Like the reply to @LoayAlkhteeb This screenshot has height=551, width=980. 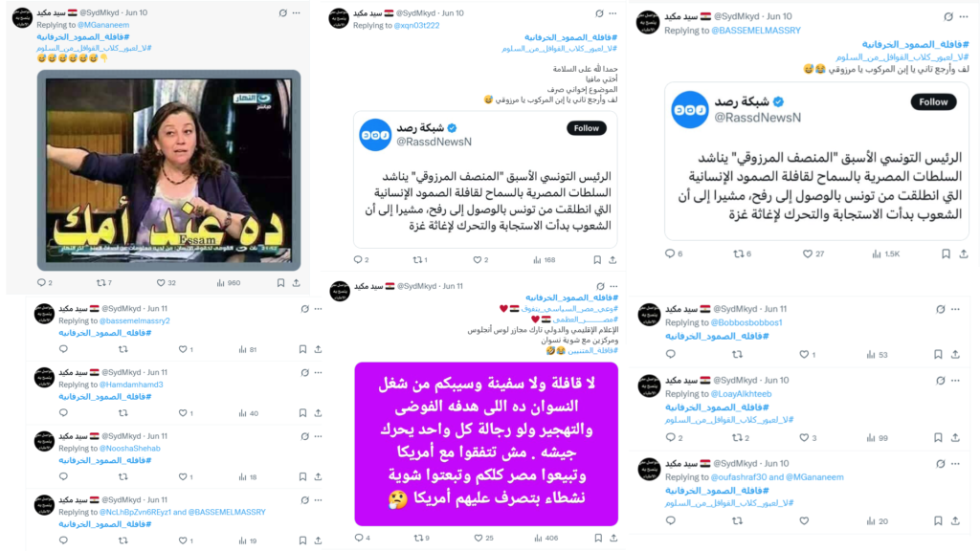coord(804,437)
